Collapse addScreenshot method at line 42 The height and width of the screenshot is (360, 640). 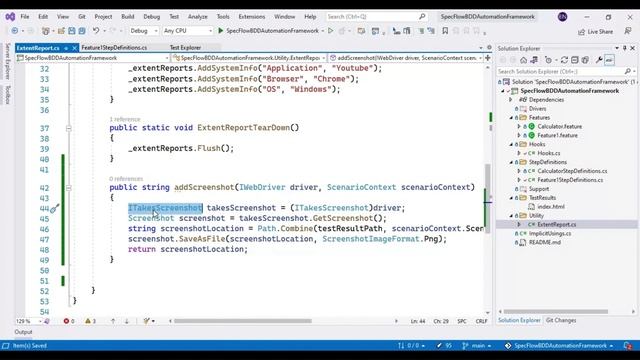[x=69, y=188]
